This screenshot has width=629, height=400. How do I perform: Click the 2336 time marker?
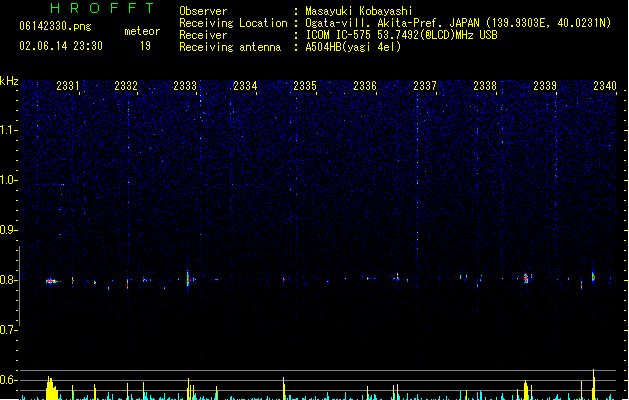[x=365, y=86]
